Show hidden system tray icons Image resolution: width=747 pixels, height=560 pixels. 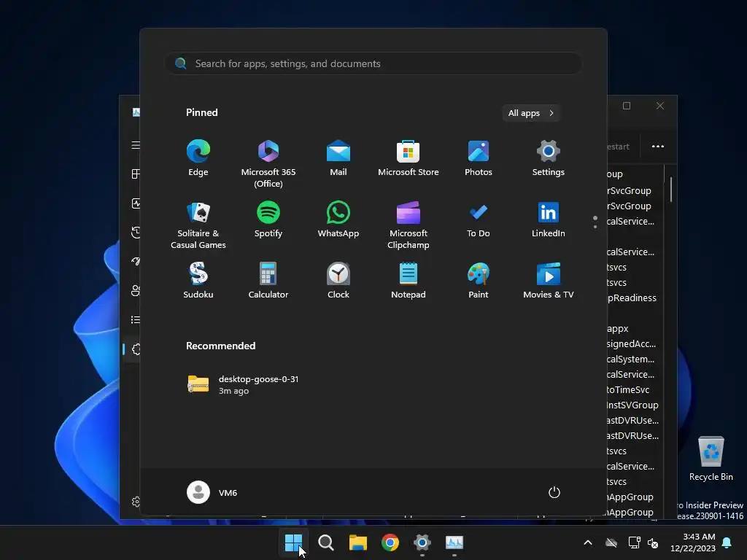pos(588,542)
